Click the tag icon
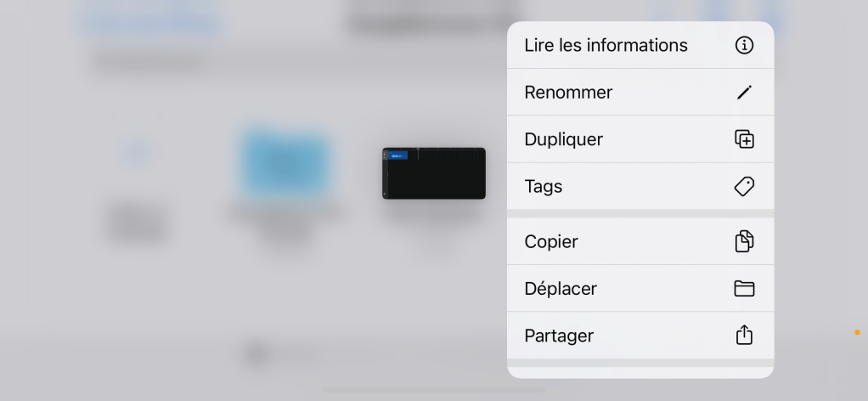868x401 pixels. [x=744, y=186]
